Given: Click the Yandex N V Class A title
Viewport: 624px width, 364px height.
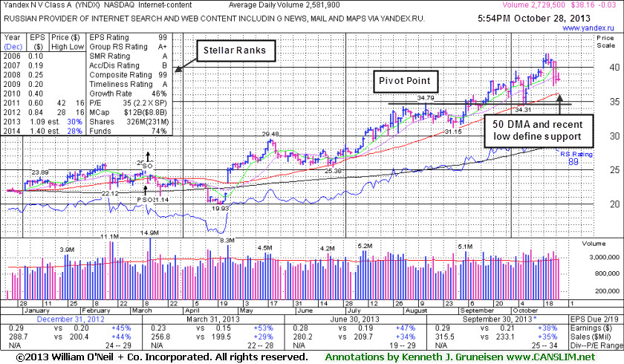Looking at the screenshot, I should pos(37,5).
